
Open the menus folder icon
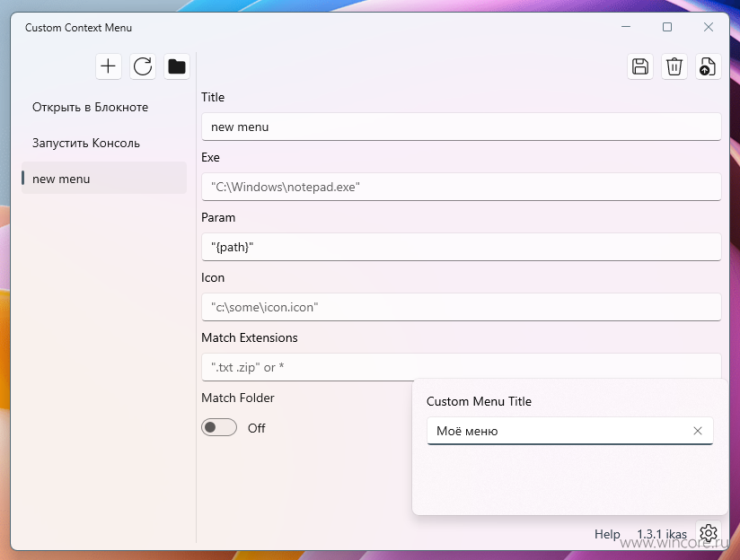(x=177, y=66)
